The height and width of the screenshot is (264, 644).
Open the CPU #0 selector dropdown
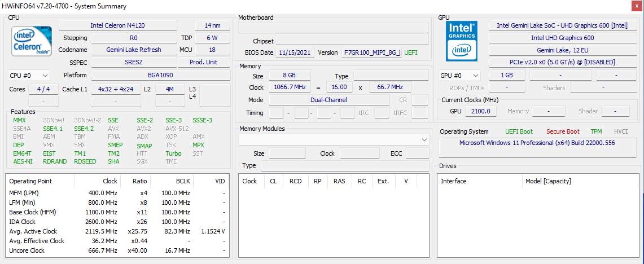tap(29, 76)
